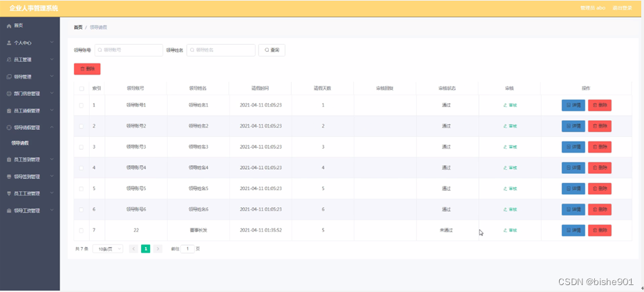Expand 领导管理 using its chevron
Viewport: 644px width, 292px height.
coord(52,77)
